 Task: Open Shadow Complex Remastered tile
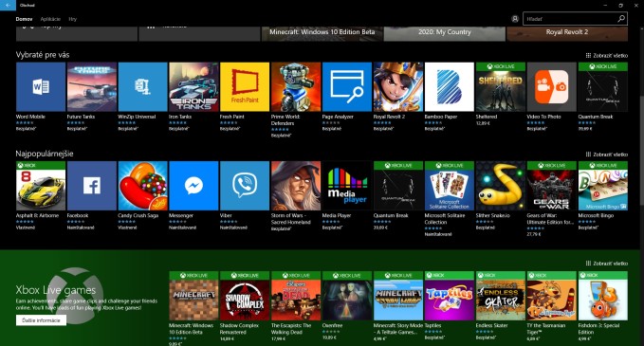point(245,296)
